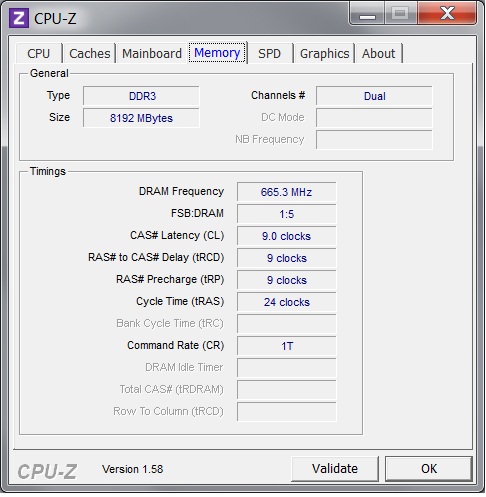The width and height of the screenshot is (486, 497).
Task: Click the tRCD 9 clocks value
Action: [287, 258]
